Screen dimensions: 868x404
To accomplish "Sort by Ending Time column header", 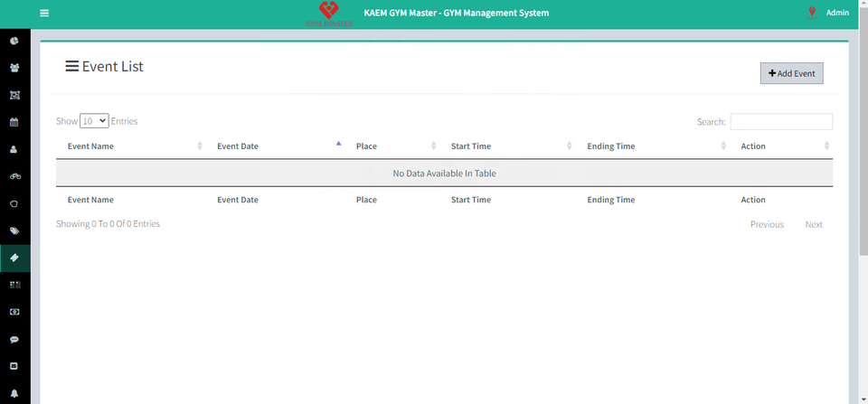I will (x=611, y=146).
